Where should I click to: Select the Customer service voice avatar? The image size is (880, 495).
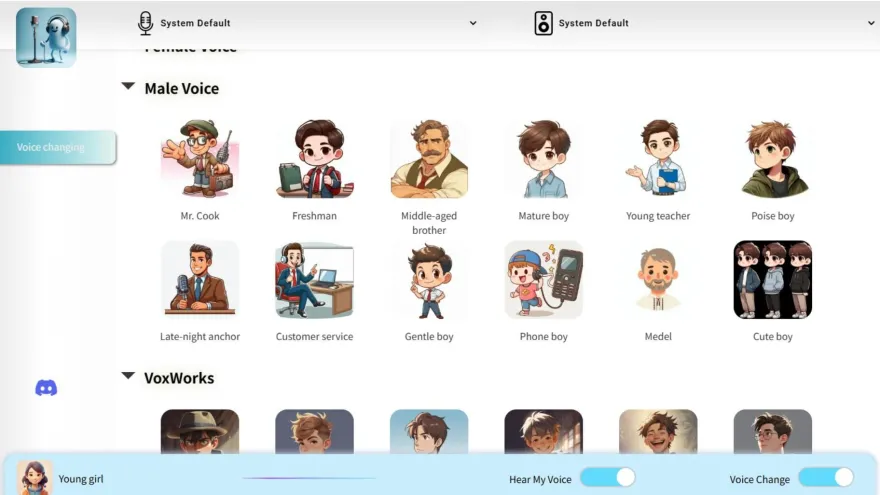pos(314,279)
